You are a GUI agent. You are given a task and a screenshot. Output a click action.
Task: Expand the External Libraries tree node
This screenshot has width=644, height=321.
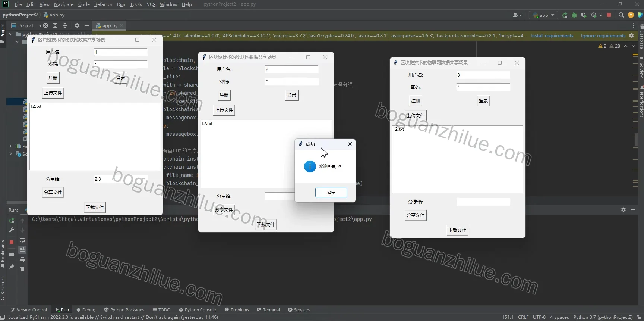10,146
